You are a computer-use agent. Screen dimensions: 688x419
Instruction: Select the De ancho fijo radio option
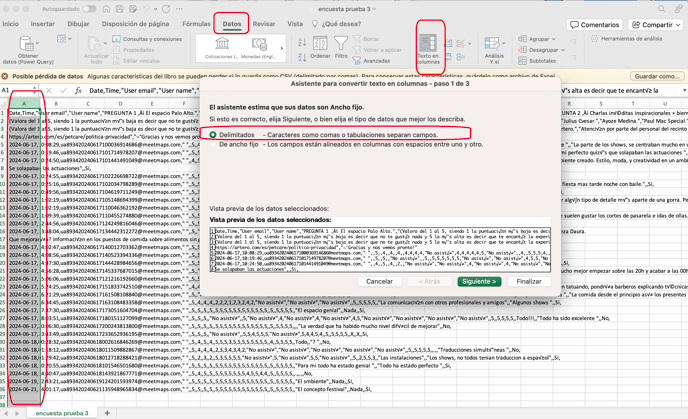(x=213, y=144)
